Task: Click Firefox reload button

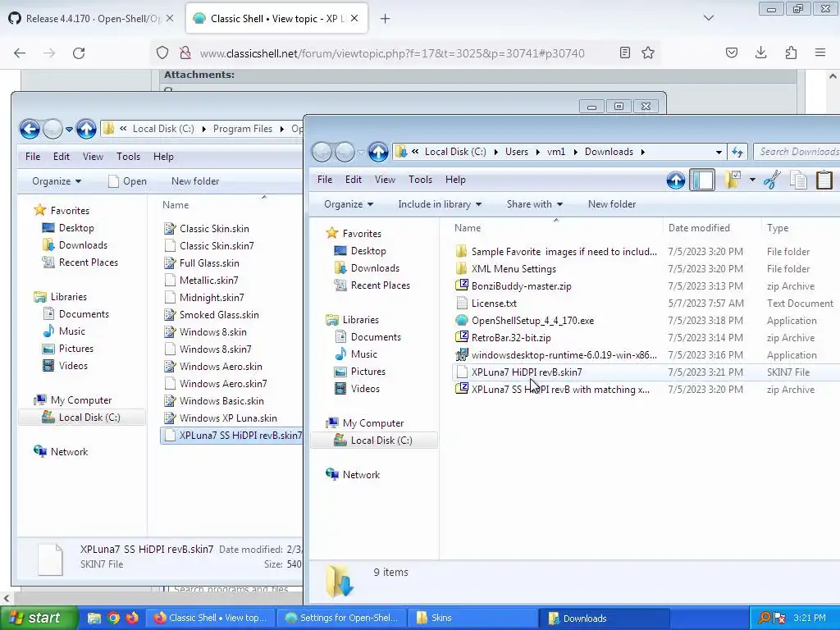Action: click(x=79, y=53)
